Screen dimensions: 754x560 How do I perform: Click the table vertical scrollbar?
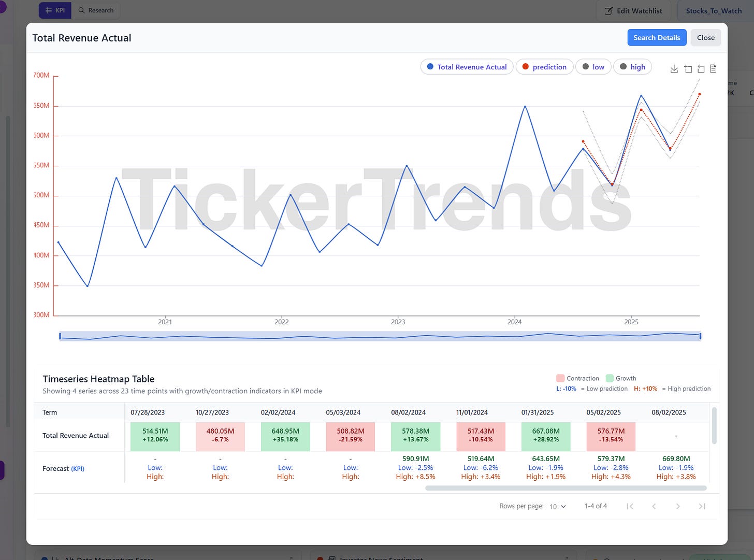click(715, 426)
